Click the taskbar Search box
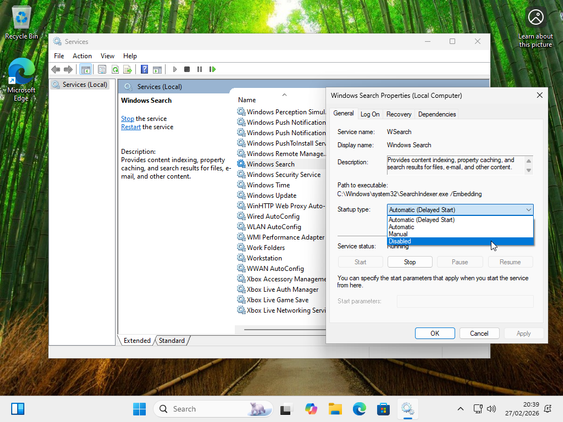The height and width of the screenshot is (422, 563). [213, 409]
